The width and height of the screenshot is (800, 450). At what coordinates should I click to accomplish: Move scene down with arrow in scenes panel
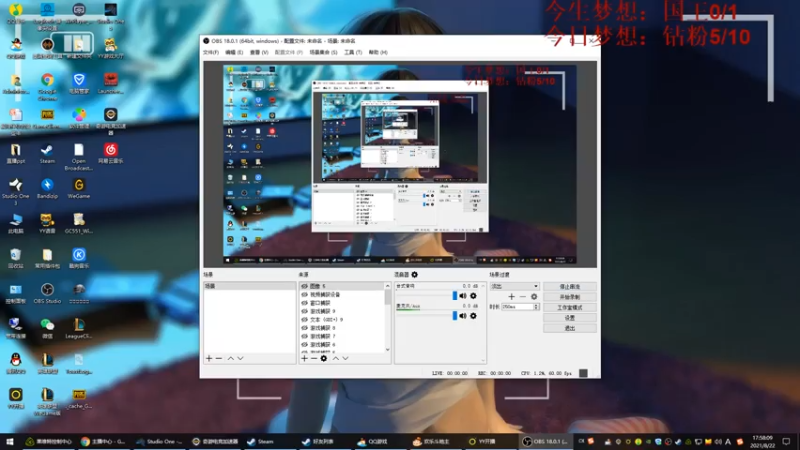(x=240, y=359)
